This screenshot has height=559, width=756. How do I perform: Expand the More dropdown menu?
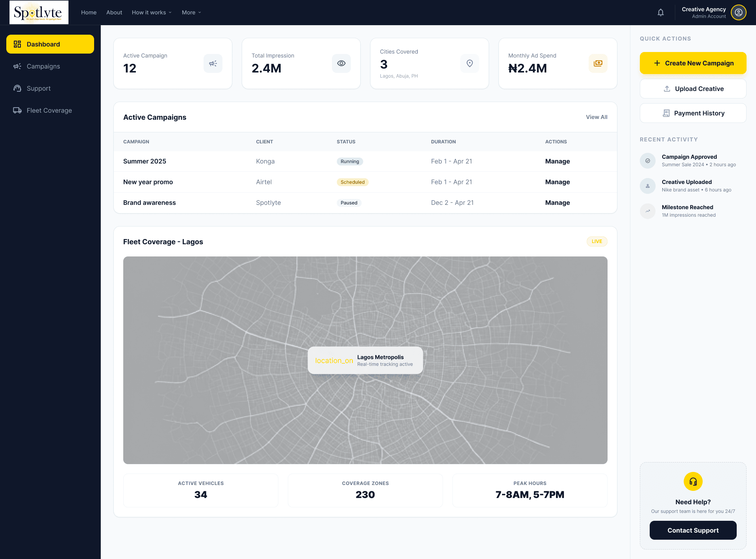point(191,13)
